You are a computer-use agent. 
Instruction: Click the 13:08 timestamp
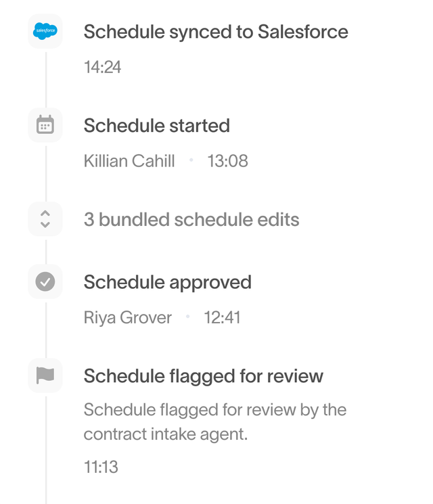[227, 161]
